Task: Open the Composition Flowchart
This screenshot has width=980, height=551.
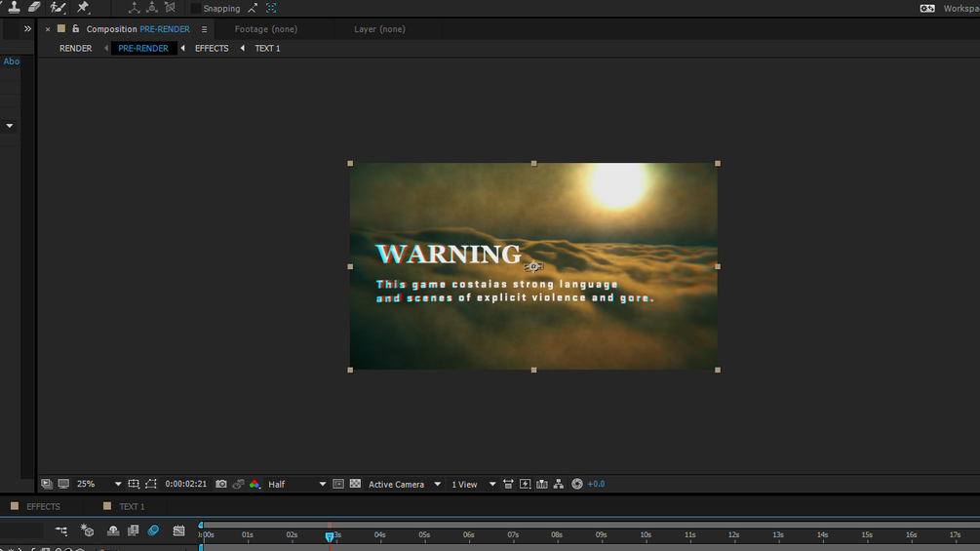Action: click(x=559, y=484)
